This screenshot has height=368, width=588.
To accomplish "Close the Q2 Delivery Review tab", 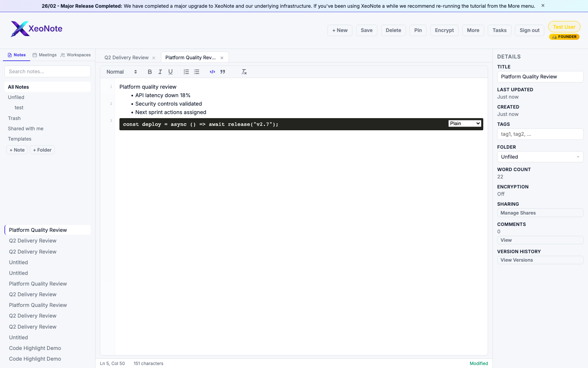I will [153, 57].
